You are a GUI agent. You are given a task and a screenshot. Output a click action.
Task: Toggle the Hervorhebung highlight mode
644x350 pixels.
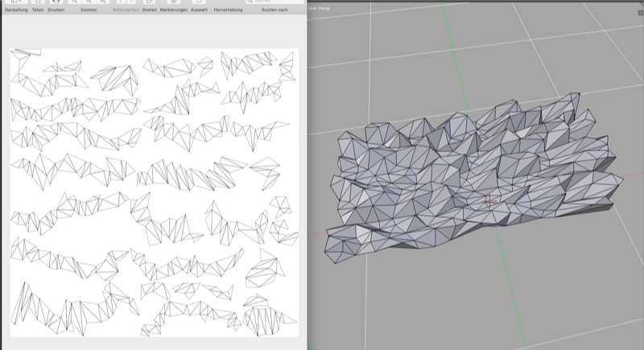coord(228,3)
